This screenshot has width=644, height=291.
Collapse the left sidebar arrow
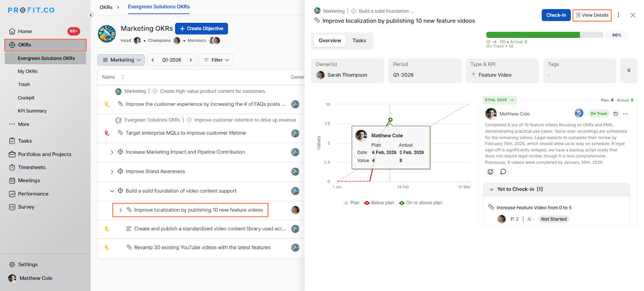coord(91,15)
